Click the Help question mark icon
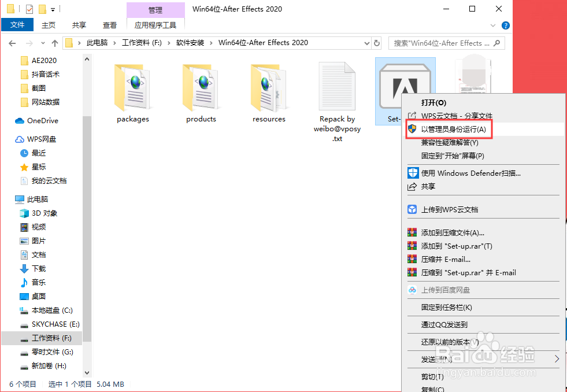 point(505,25)
